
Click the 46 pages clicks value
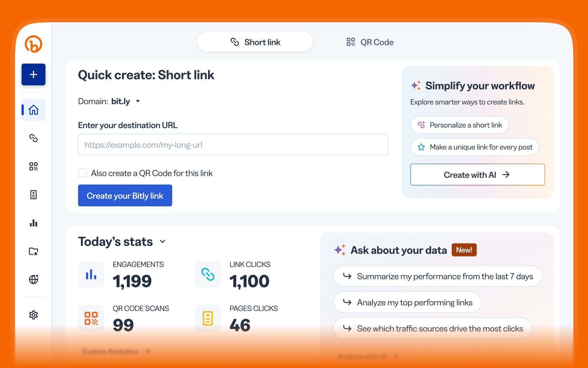tap(240, 325)
